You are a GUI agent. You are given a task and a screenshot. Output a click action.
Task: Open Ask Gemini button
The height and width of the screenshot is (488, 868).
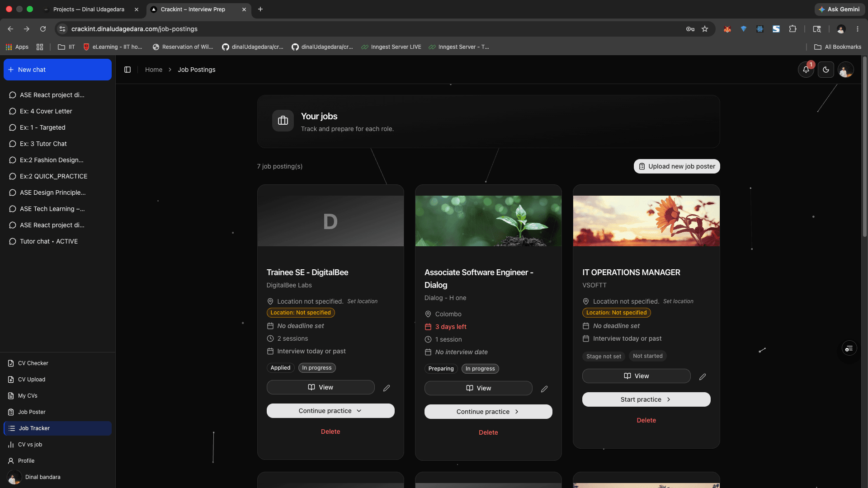pyautogui.click(x=839, y=9)
